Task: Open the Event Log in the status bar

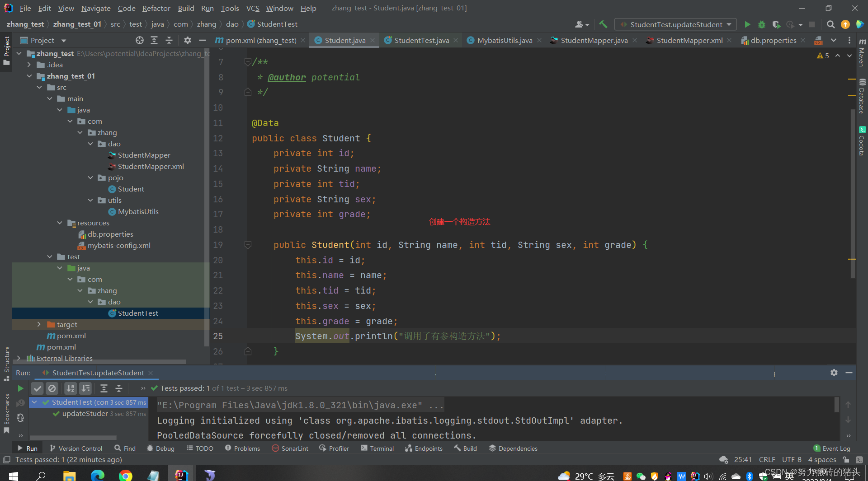Action: pyautogui.click(x=832, y=448)
